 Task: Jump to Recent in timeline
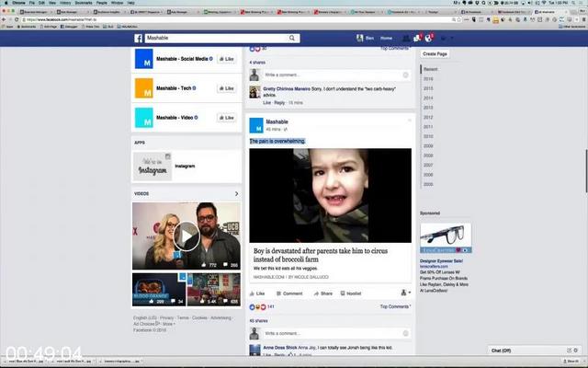(x=431, y=69)
